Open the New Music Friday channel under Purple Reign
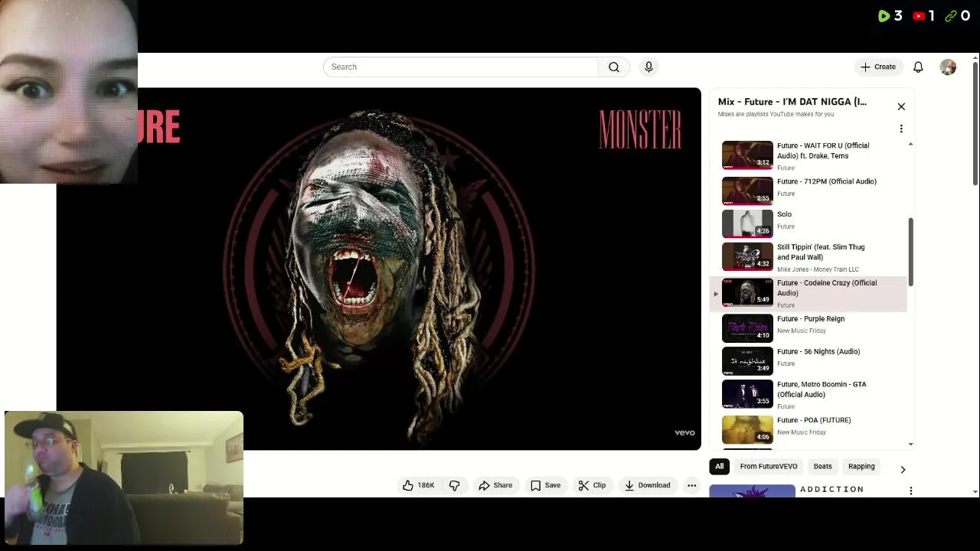 802,331
